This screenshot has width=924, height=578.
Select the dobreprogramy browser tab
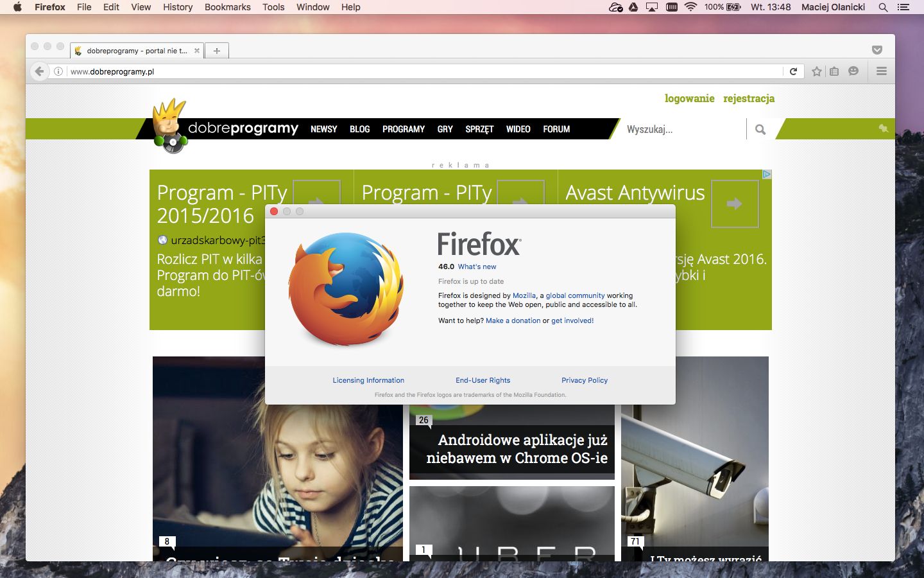137,51
